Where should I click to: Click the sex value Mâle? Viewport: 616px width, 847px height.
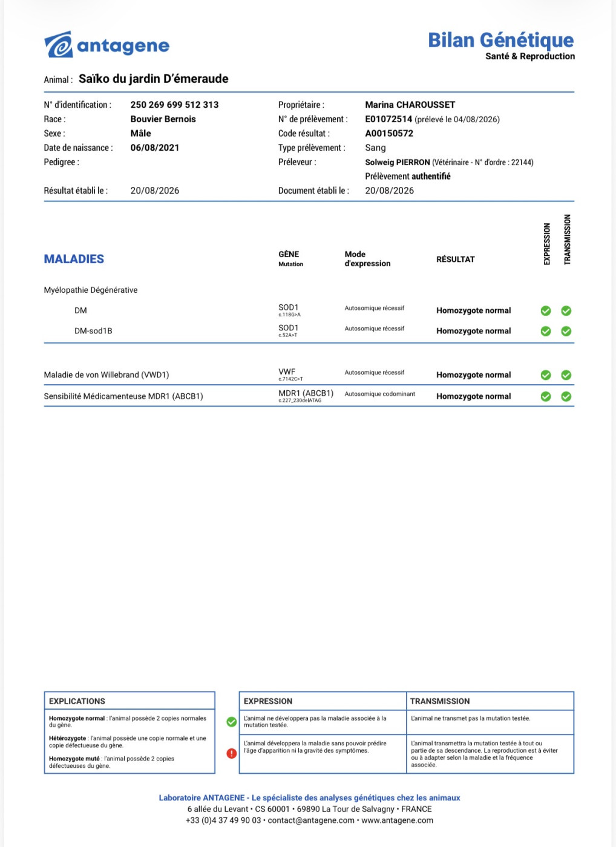[141, 133]
